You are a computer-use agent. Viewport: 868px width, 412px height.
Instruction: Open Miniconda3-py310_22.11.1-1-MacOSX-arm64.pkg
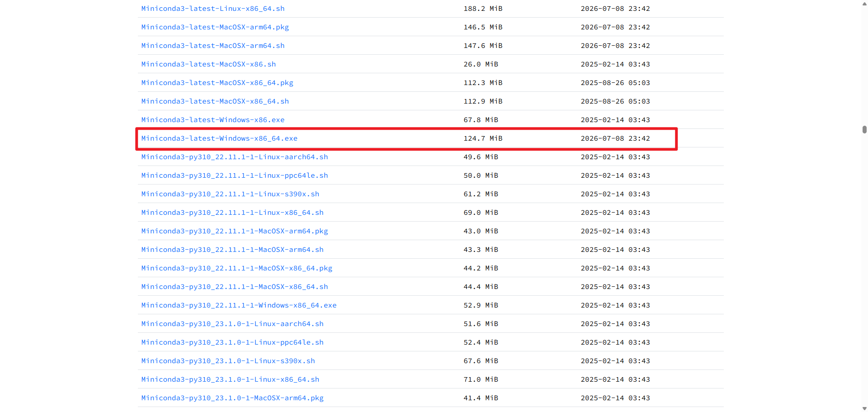tap(235, 231)
